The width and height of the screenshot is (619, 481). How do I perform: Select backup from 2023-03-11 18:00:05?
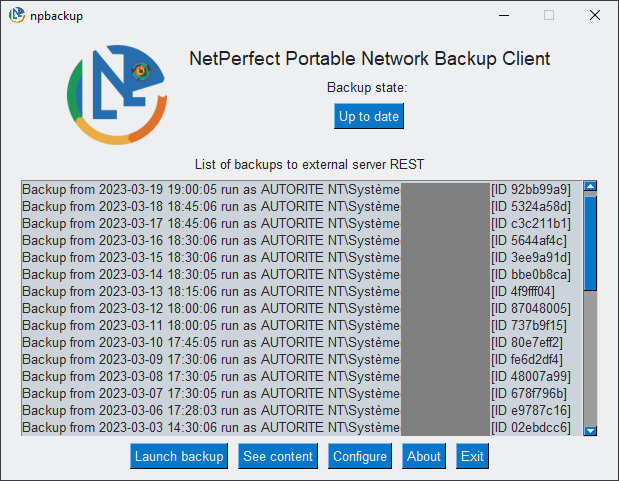coord(302,325)
